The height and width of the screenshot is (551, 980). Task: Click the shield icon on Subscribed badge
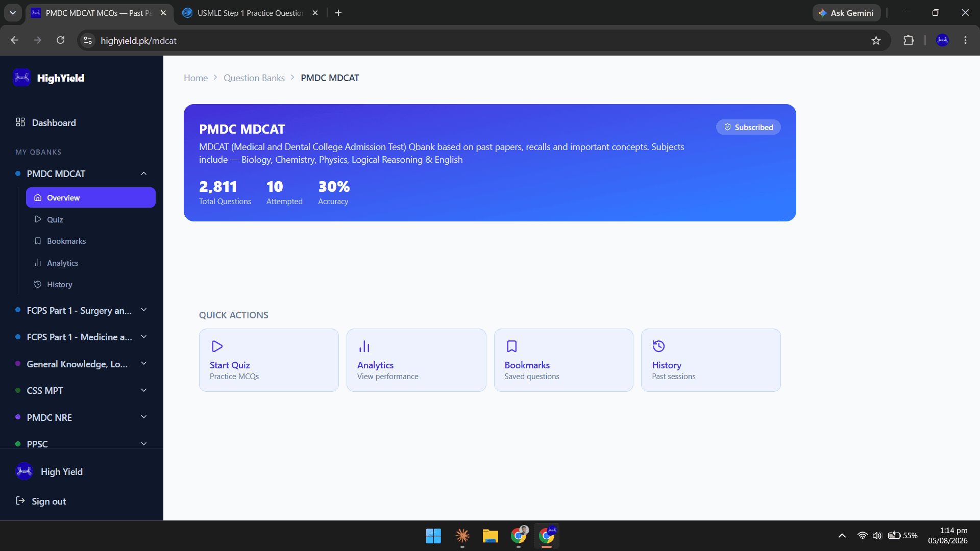pos(727,127)
